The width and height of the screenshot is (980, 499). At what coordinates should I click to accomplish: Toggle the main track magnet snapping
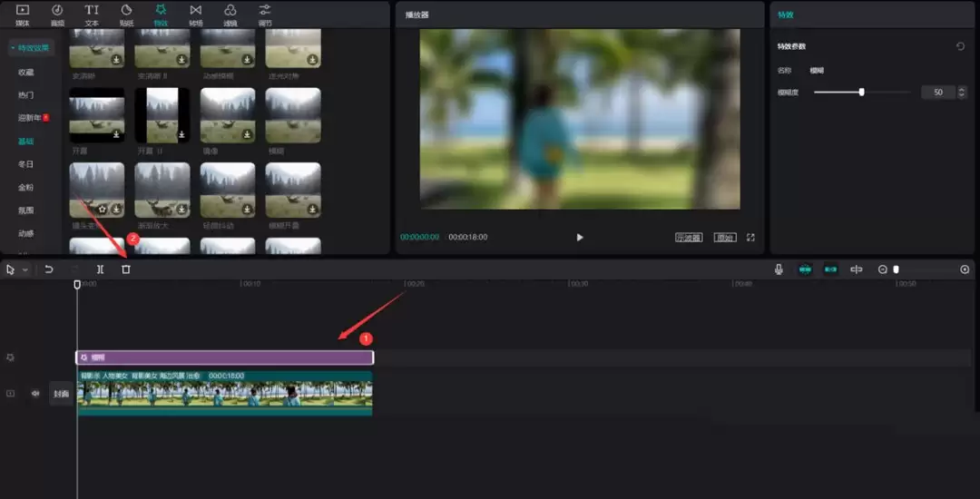pyautogui.click(x=805, y=269)
